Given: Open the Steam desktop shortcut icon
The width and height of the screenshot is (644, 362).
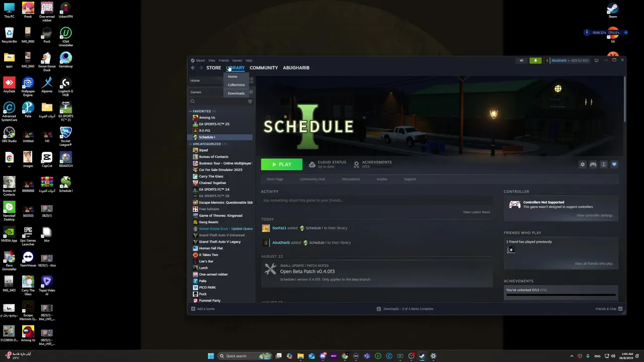Looking at the screenshot, I should [x=612, y=11].
